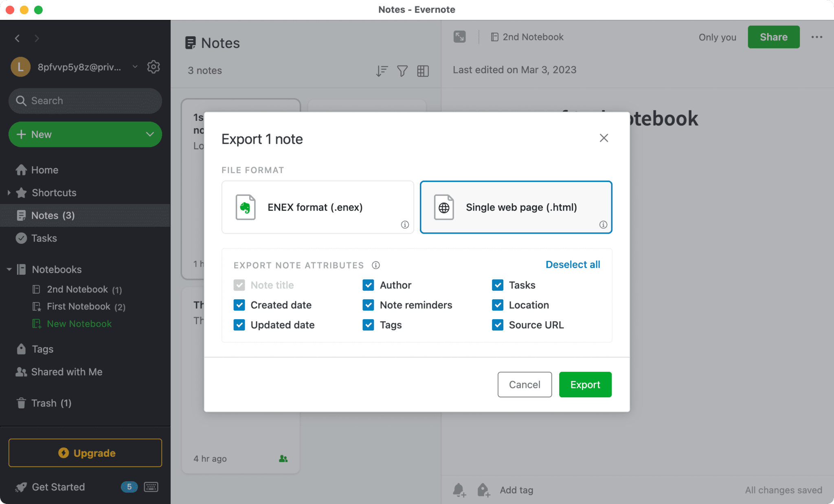Open Shared with Me

point(85,372)
